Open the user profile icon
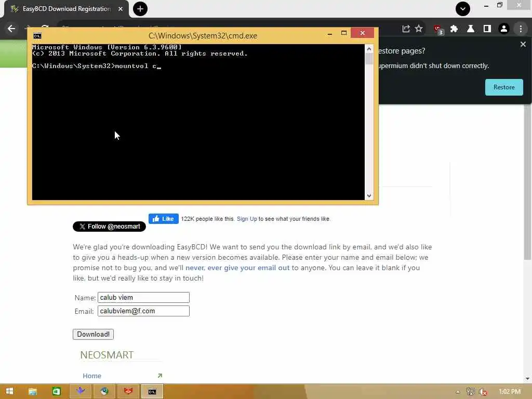This screenshot has width=532, height=399. click(x=504, y=29)
